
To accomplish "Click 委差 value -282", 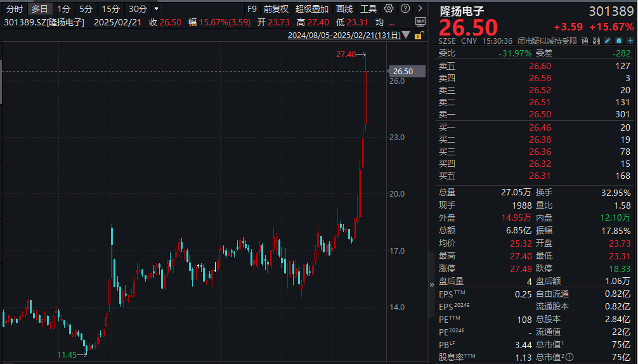I will click(622, 53).
